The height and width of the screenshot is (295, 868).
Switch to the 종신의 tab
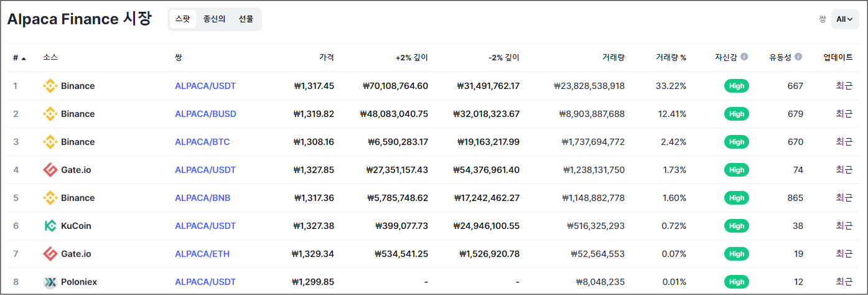click(214, 19)
